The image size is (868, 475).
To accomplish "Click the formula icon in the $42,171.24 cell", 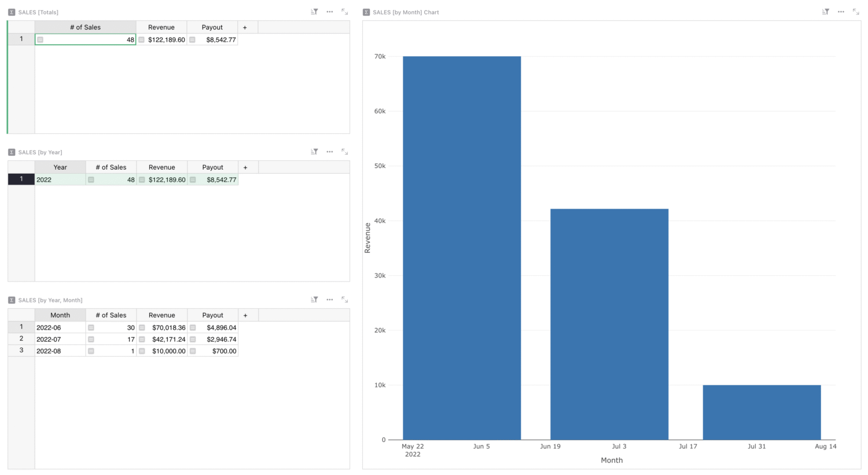I will click(142, 339).
